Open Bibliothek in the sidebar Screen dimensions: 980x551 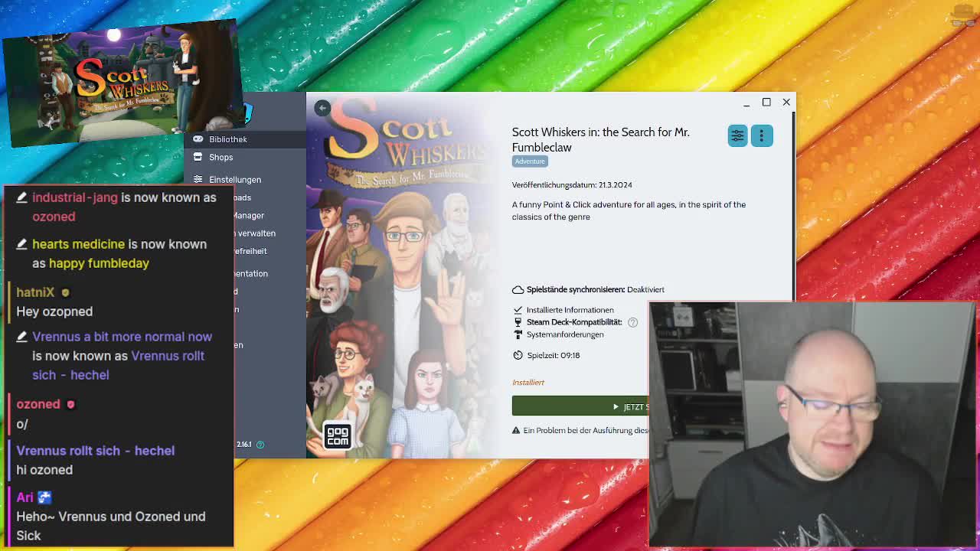[x=227, y=139]
